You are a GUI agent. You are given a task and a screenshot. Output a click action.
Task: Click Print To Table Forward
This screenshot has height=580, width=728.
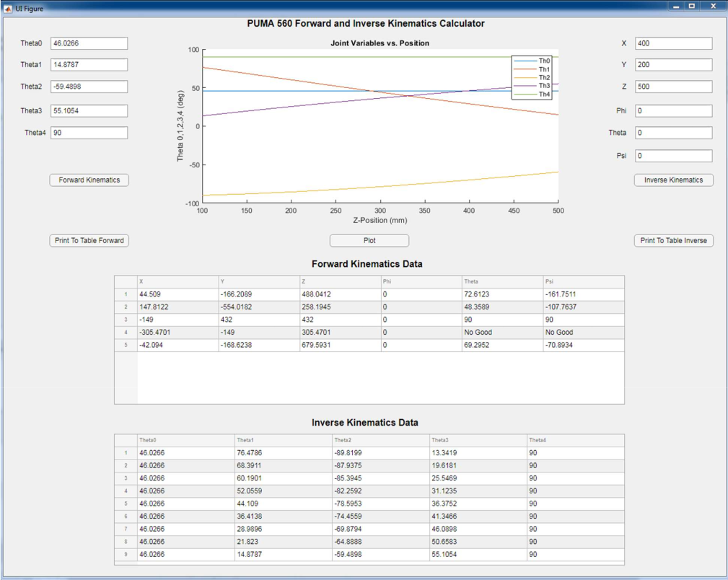[89, 240]
